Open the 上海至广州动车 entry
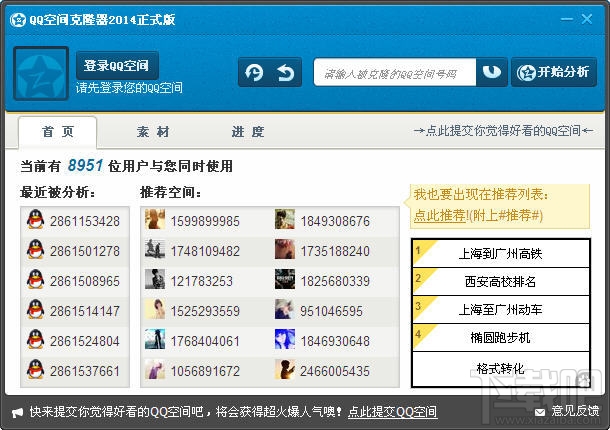 501,310
